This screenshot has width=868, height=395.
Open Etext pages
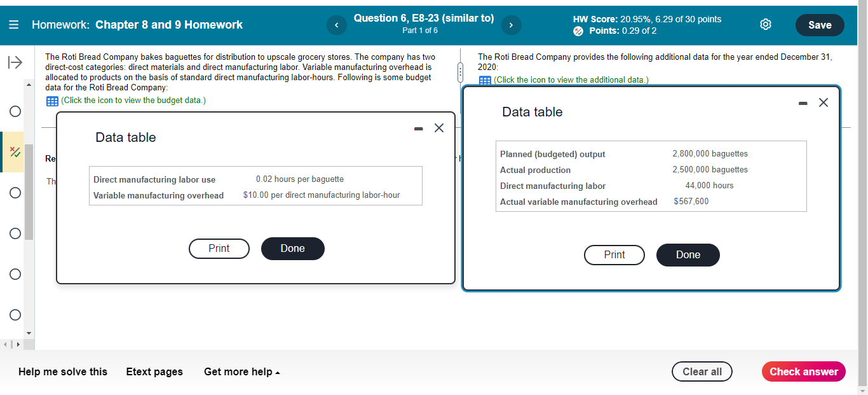(154, 371)
